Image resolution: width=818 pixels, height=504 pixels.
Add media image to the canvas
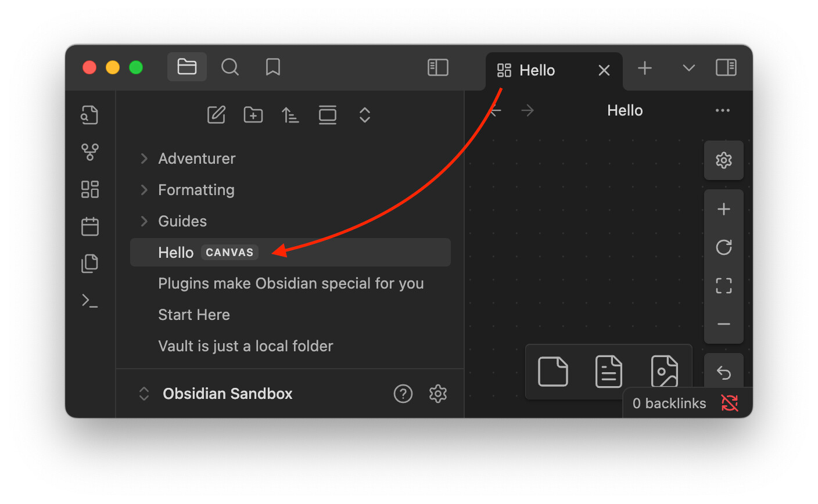coord(665,372)
